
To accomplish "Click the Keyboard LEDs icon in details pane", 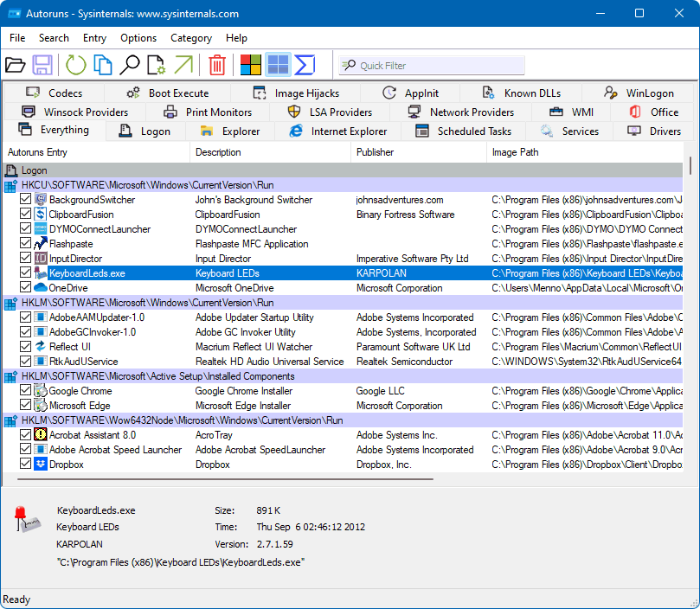I will click(x=27, y=520).
